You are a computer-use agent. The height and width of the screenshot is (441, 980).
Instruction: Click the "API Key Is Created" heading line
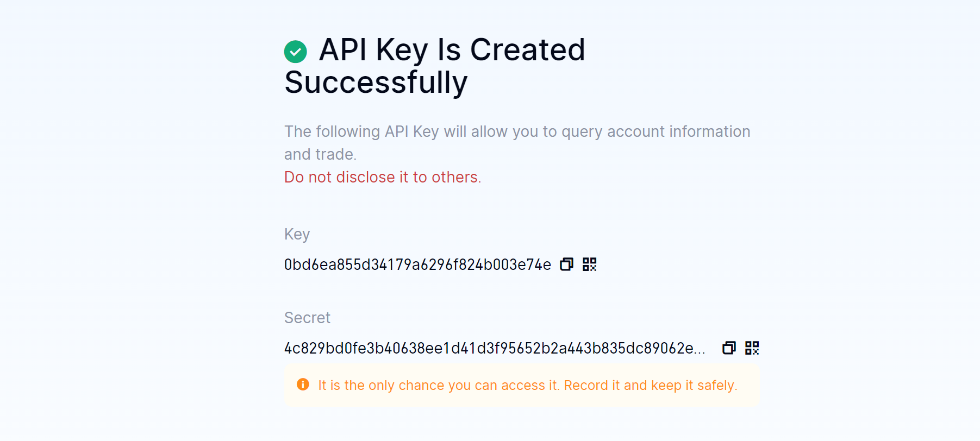tap(452, 49)
